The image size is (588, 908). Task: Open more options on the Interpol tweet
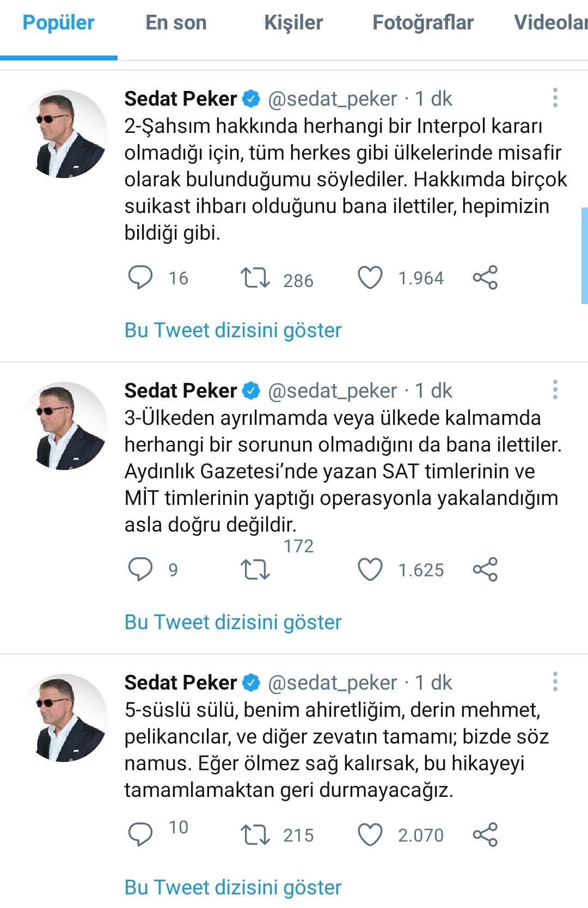coord(555,97)
